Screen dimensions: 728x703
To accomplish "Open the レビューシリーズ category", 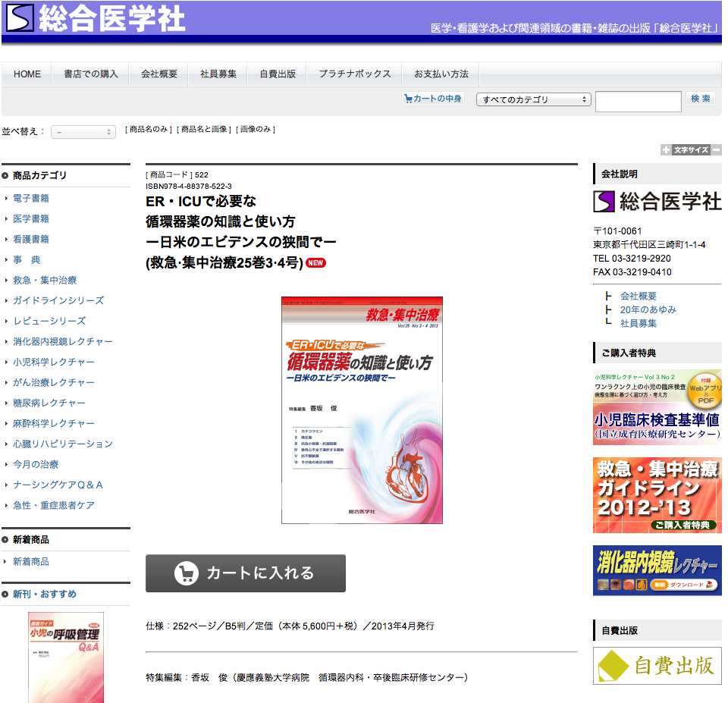I will (49, 321).
